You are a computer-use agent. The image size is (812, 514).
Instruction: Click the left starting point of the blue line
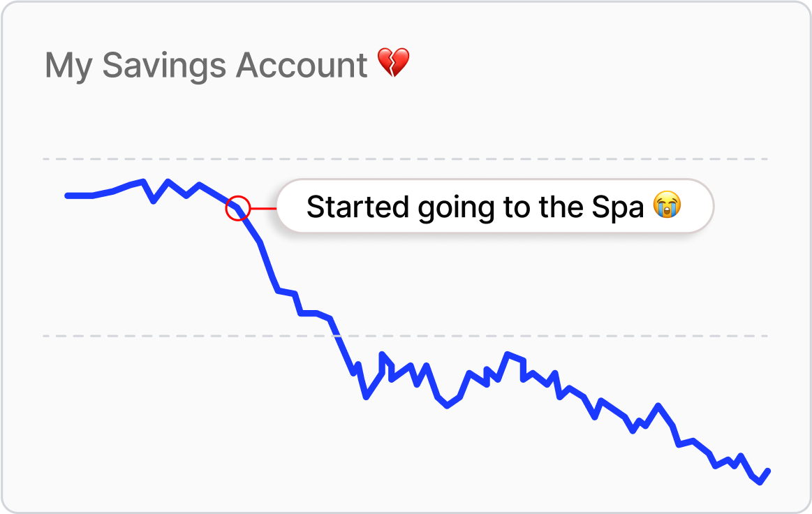coord(68,196)
